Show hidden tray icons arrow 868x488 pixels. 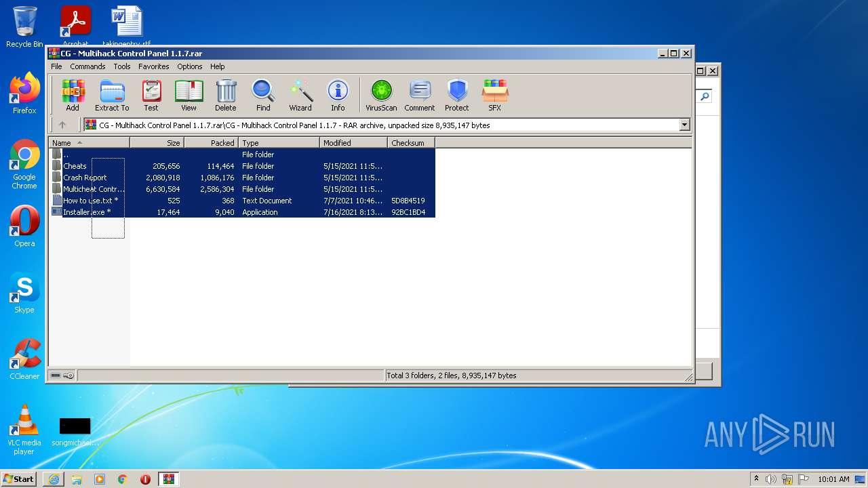coord(756,479)
